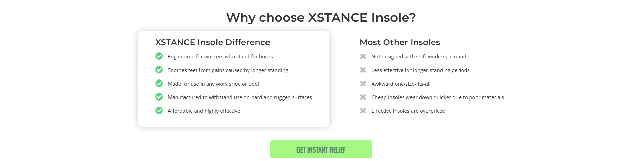The image size is (644, 161).
Task: Click the 'Most Other Insoles' heading
Action: pyautogui.click(x=400, y=42)
